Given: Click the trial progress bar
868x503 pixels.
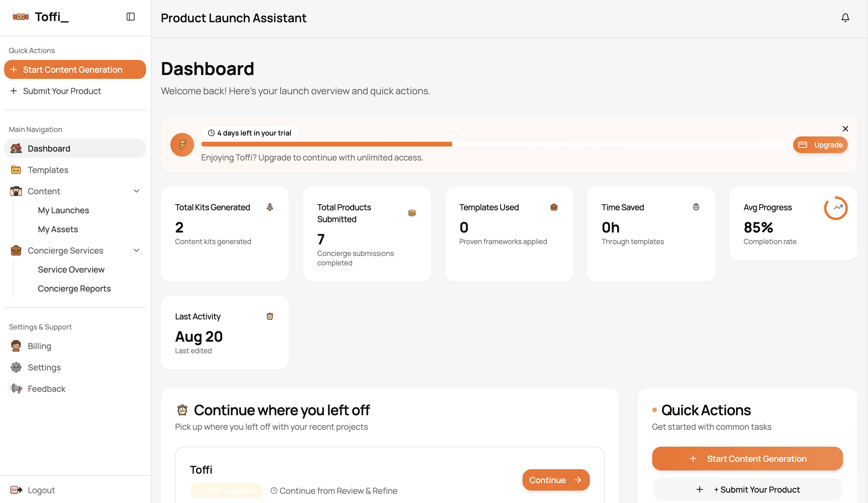Looking at the screenshot, I should 493,144.
